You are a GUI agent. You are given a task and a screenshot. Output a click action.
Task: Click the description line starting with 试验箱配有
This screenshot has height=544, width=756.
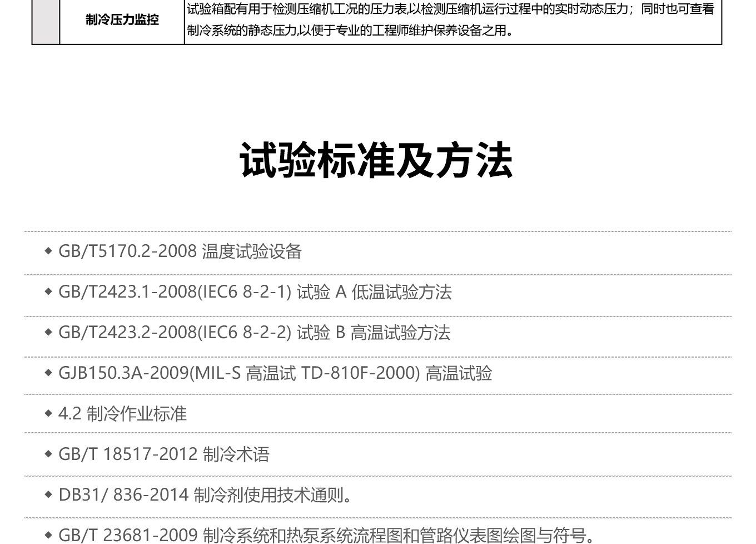click(x=450, y=9)
